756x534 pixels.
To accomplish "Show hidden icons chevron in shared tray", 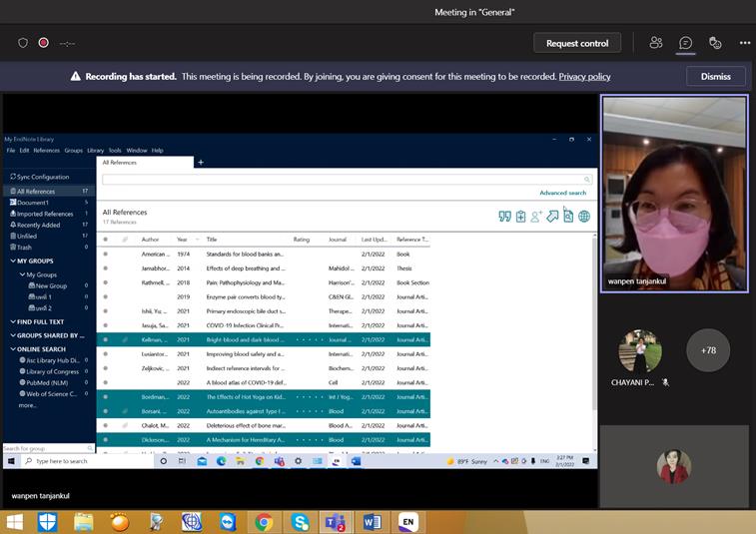I will click(495, 461).
